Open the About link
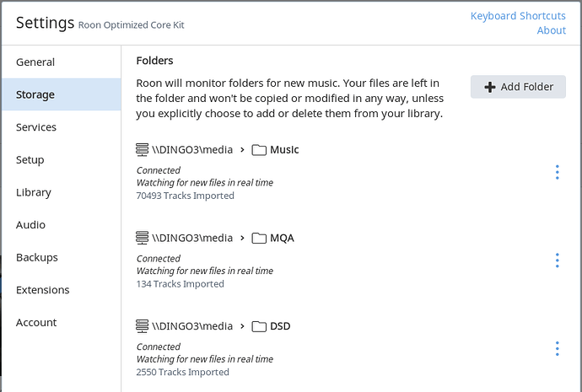 point(551,30)
